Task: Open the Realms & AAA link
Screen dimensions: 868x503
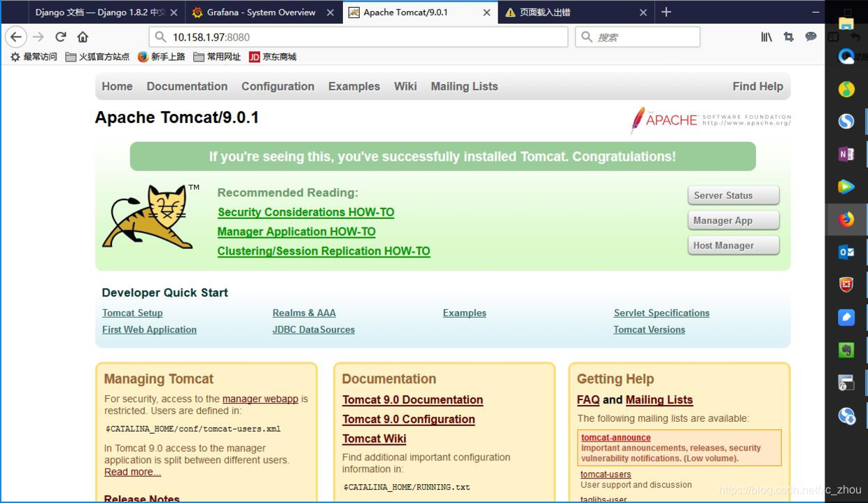Action: pyautogui.click(x=304, y=313)
